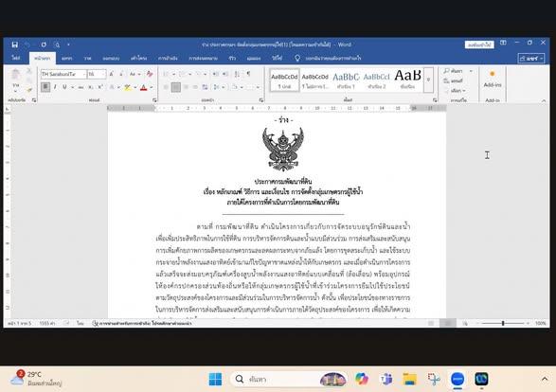Toggle show paragraph marks (¶)
This screenshot has height=392, width=556.
coord(248,74)
